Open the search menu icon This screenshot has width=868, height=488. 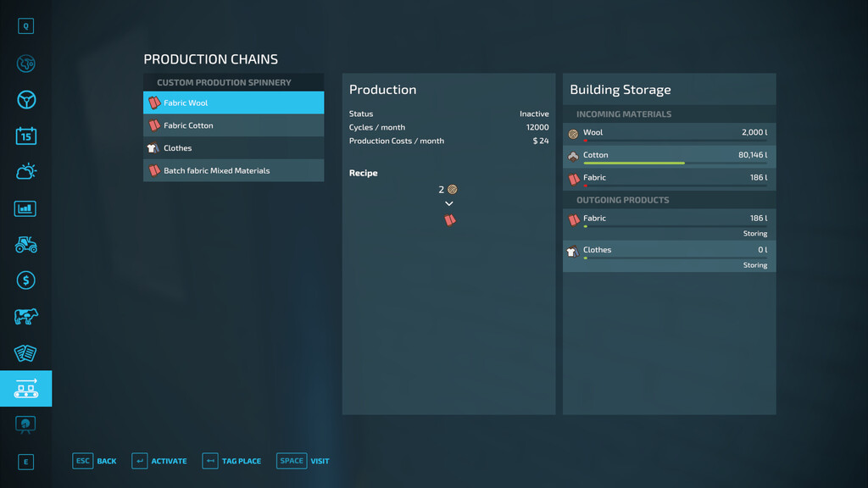25,25
